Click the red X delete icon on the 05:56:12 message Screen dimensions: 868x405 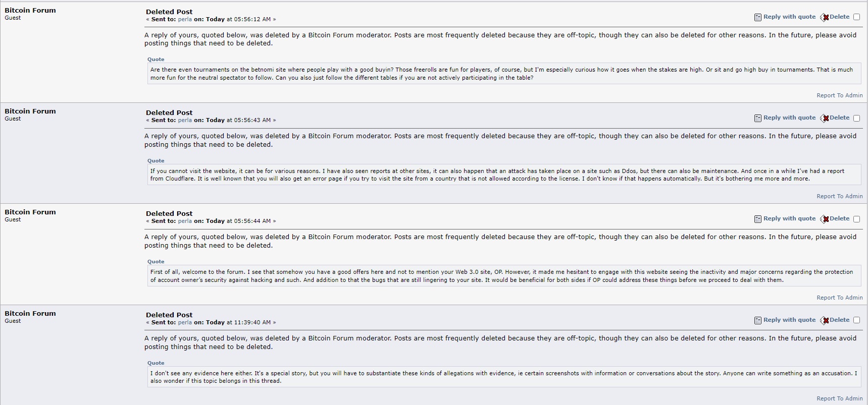tap(825, 17)
